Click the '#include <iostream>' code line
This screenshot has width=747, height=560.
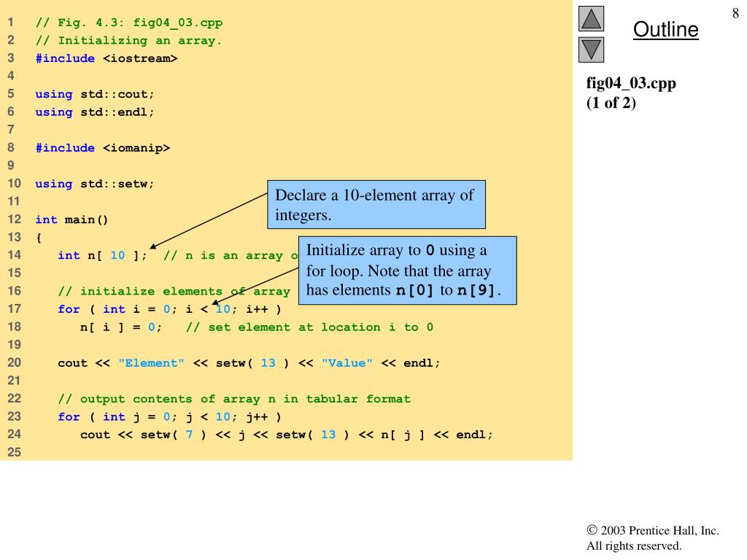[106, 58]
